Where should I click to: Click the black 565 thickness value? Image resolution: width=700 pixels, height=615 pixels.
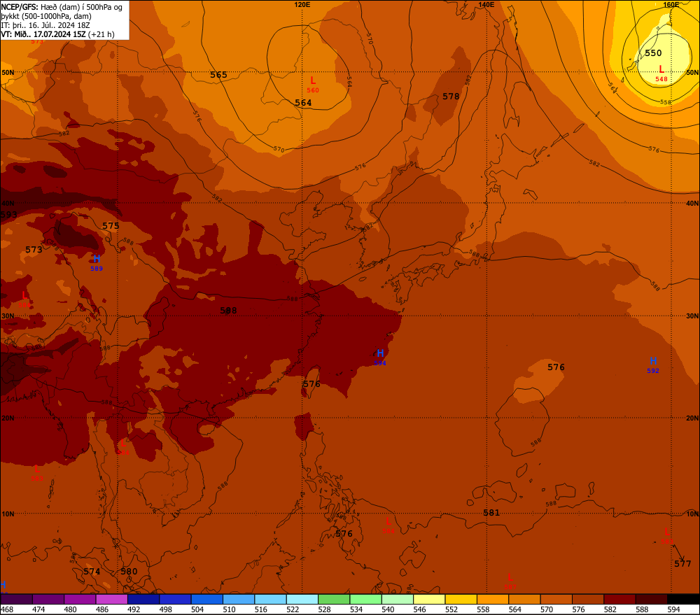(x=218, y=75)
